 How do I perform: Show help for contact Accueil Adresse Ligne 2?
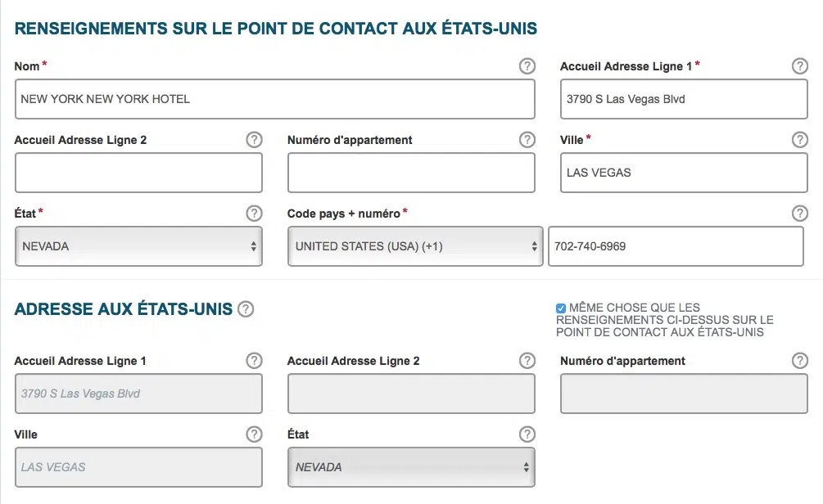click(x=255, y=140)
